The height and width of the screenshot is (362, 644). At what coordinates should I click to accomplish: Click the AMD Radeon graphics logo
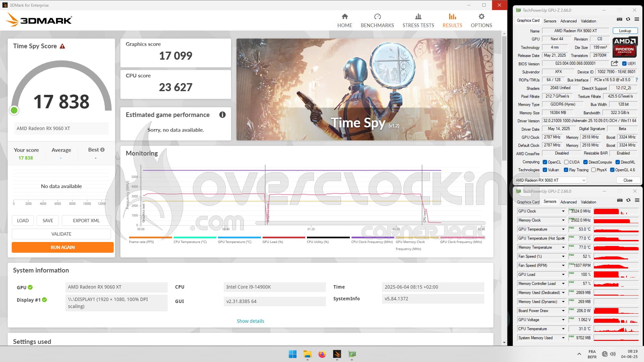coord(625,47)
